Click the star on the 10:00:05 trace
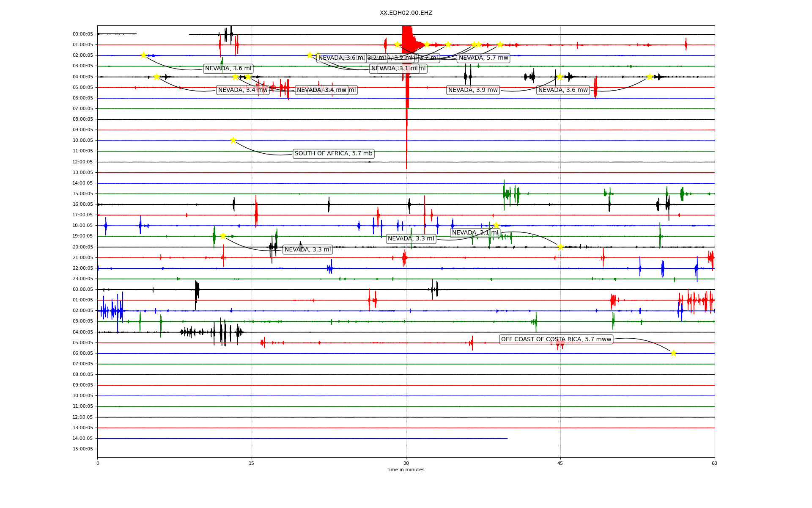 [x=233, y=140]
